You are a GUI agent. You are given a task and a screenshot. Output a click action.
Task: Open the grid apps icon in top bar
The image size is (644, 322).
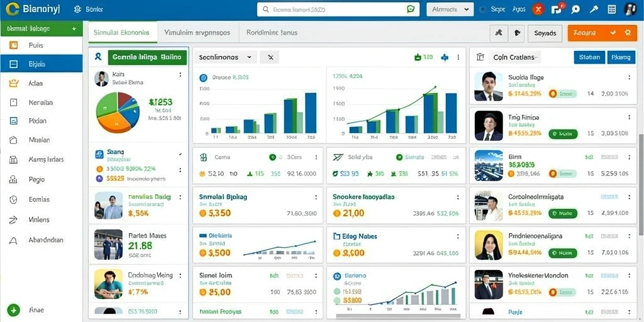(x=611, y=10)
